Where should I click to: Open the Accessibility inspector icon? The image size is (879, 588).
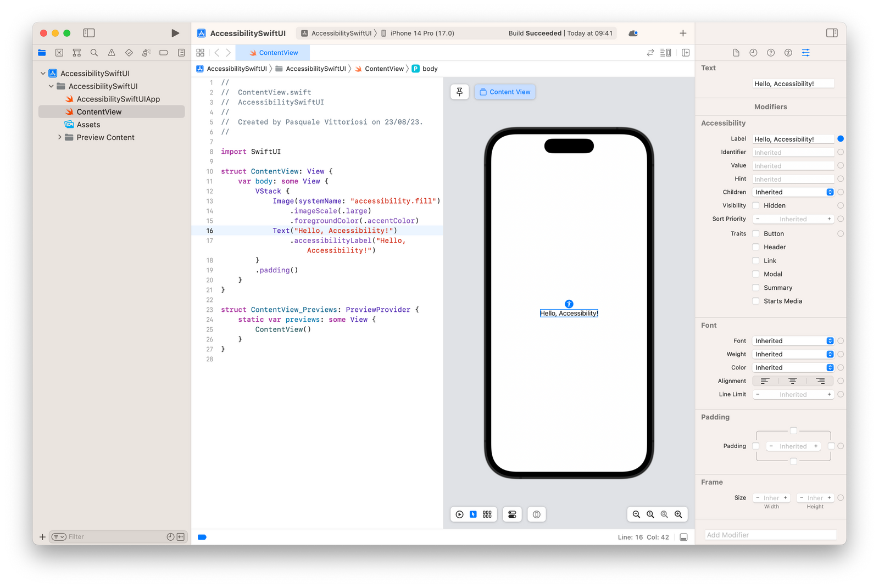(788, 53)
